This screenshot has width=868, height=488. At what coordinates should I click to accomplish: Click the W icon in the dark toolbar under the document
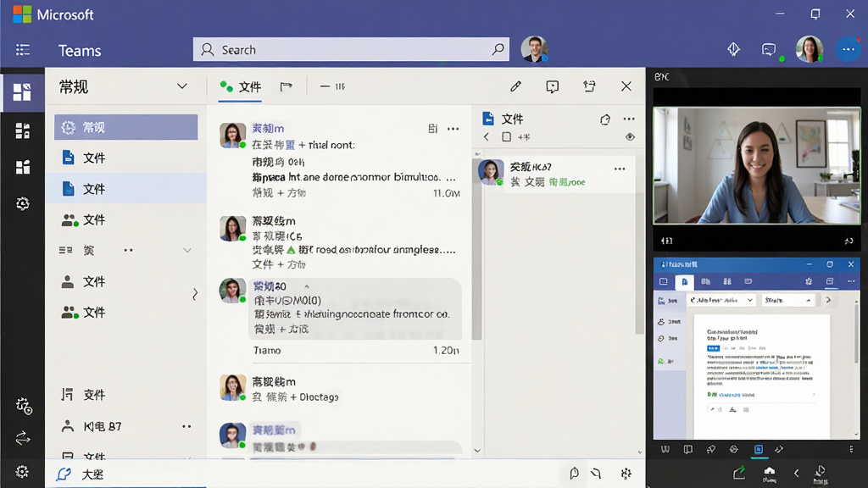(665, 449)
